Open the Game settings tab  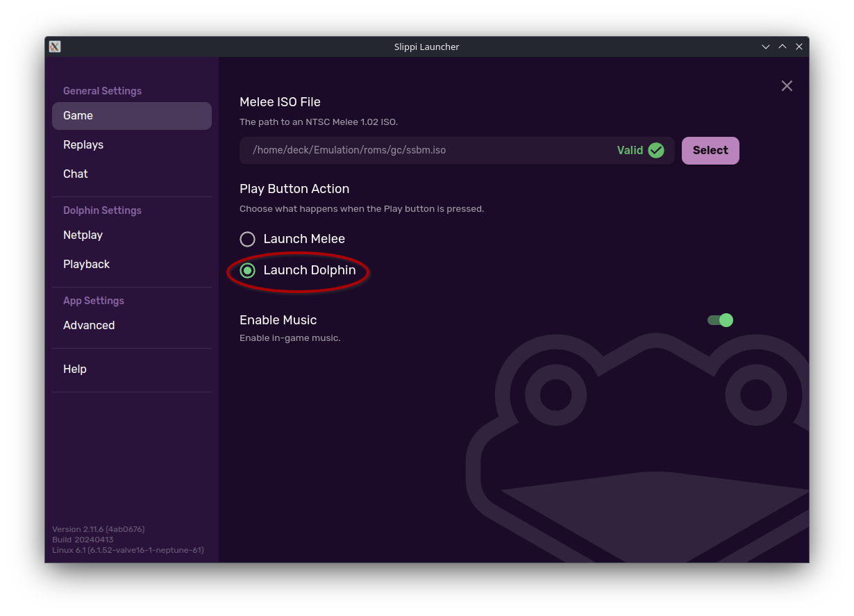click(132, 116)
